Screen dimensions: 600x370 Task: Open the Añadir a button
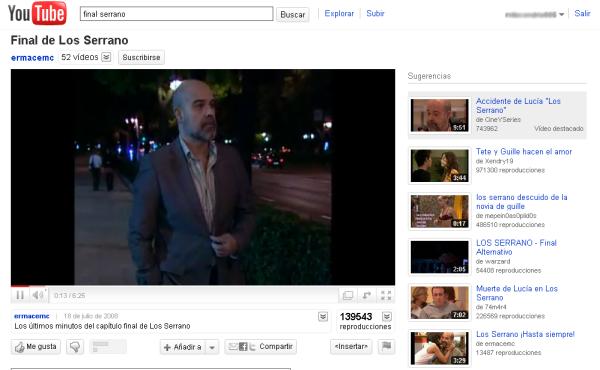click(x=183, y=347)
